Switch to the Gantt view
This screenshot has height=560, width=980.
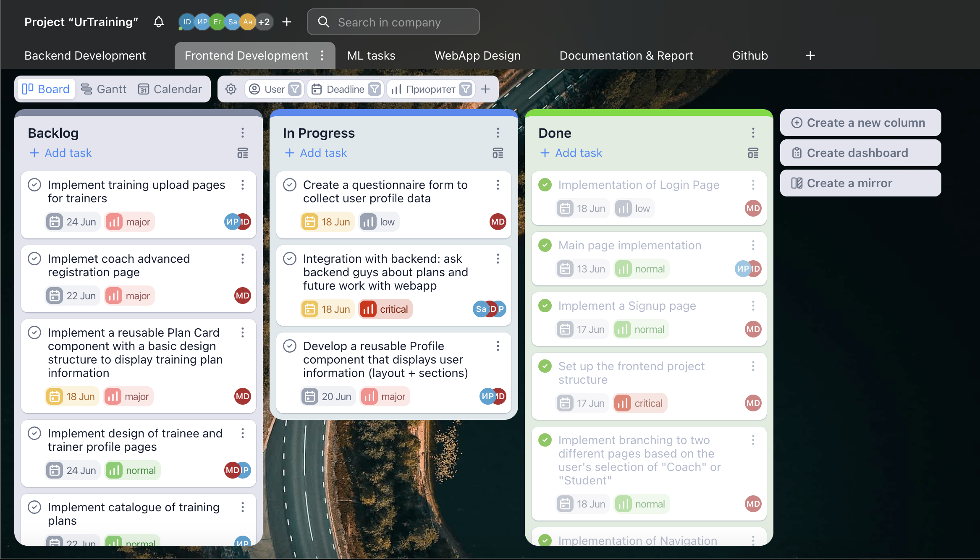tap(103, 89)
